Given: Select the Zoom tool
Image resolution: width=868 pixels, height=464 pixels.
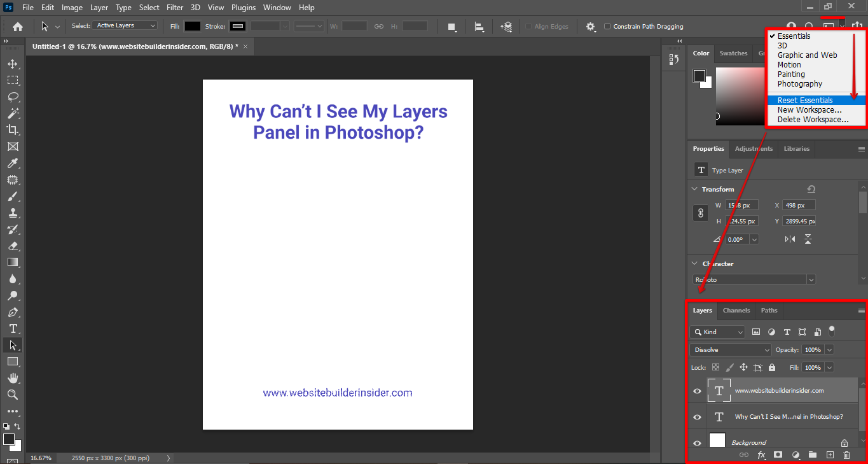Looking at the screenshot, I should 13,395.
